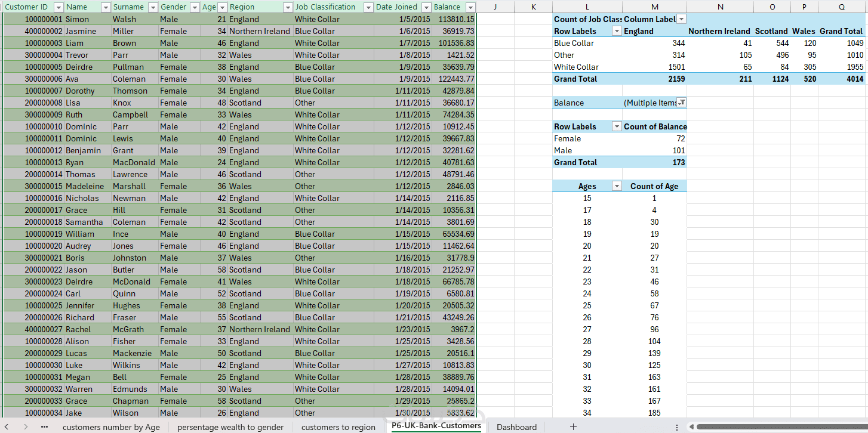Select pivot grand total value 4014

coord(842,79)
